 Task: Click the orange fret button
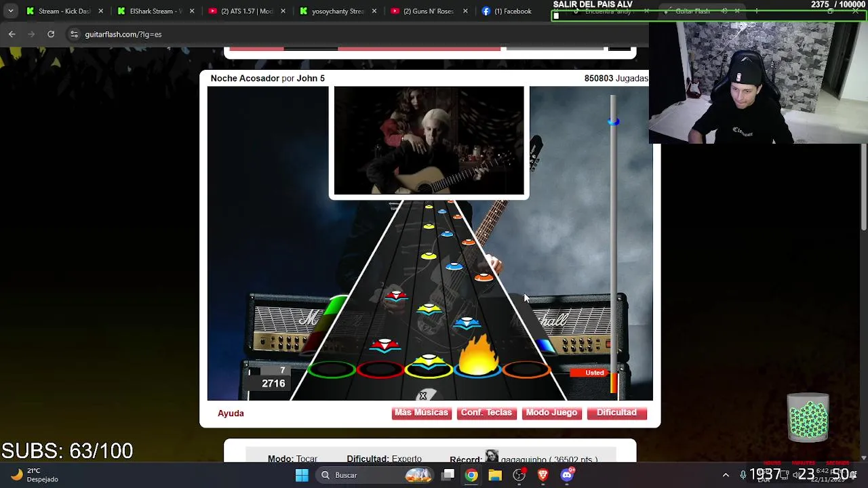tap(526, 369)
